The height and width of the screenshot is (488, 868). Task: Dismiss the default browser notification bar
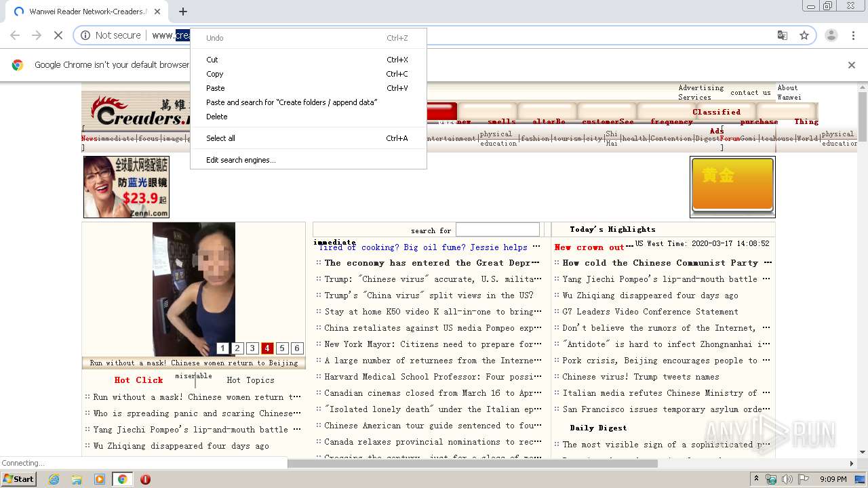pyautogui.click(x=852, y=65)
